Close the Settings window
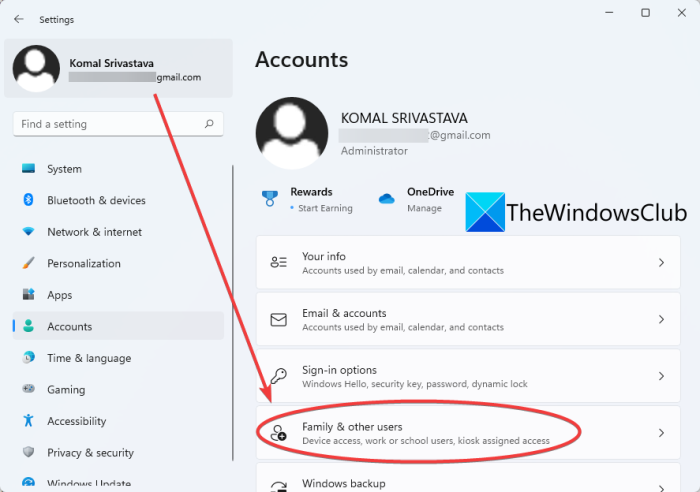Screen dimensions: 700x492 tap(682, 13)
